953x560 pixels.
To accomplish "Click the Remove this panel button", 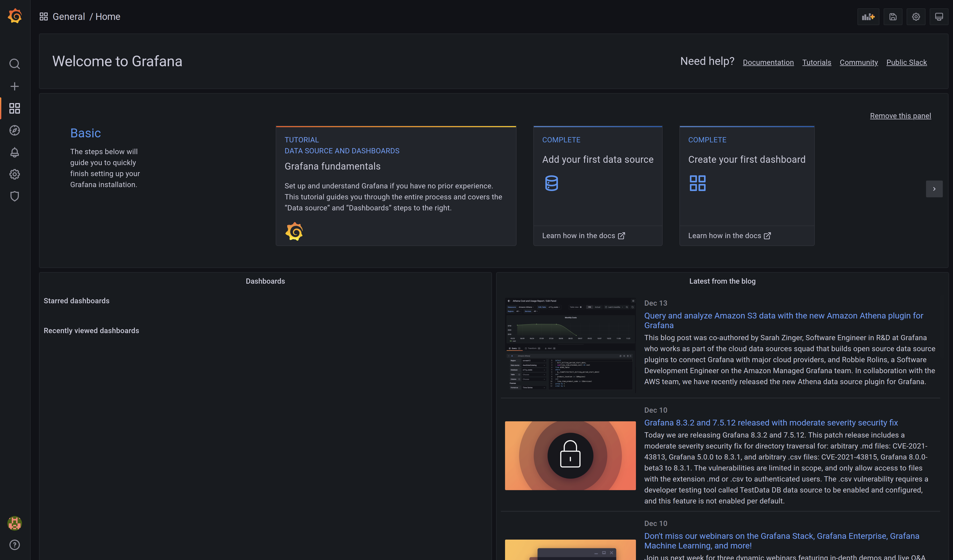I will 900,115.
